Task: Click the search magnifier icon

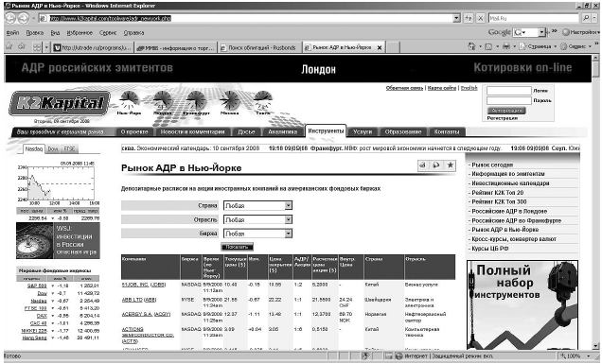Action: [x=586, y=18]
